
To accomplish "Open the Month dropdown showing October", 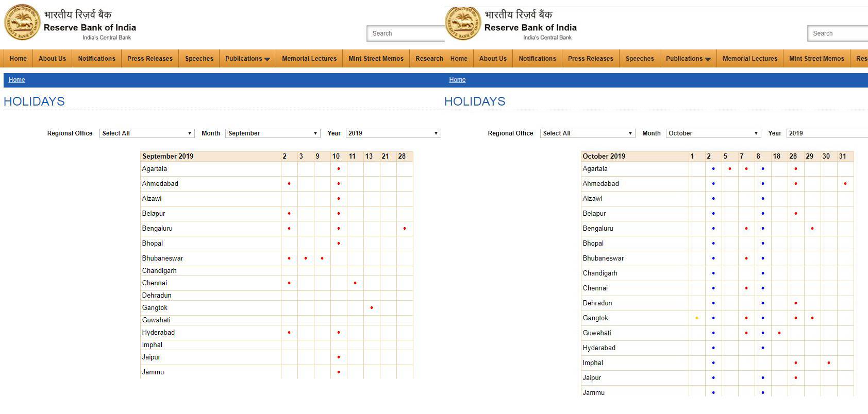I will point(713,133).
